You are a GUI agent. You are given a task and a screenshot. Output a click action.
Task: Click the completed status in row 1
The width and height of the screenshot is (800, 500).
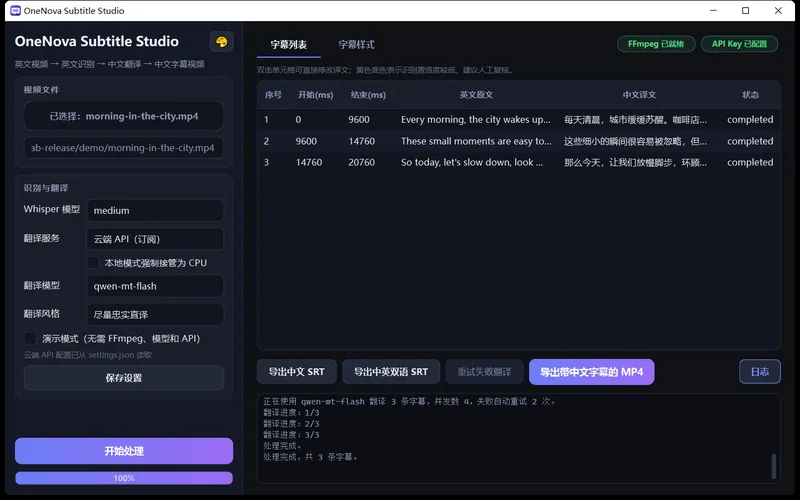750,120
